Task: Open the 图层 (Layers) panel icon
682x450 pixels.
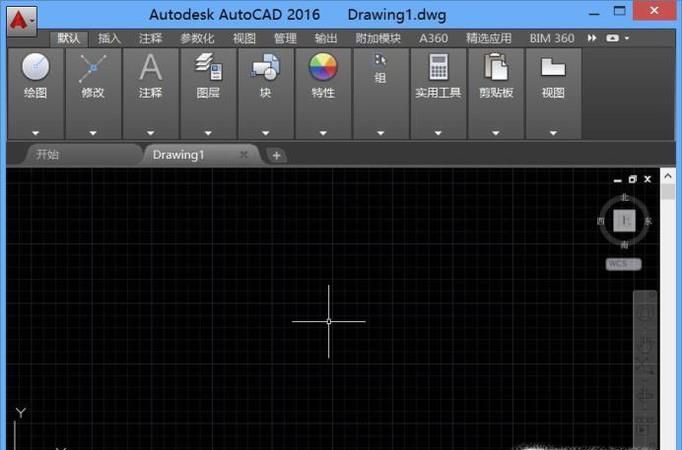Action: 208,68
